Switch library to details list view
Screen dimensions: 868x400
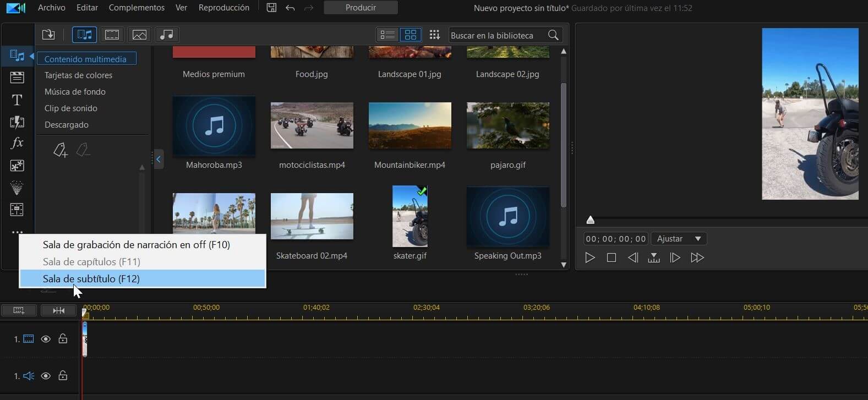(x=387, y=35)
